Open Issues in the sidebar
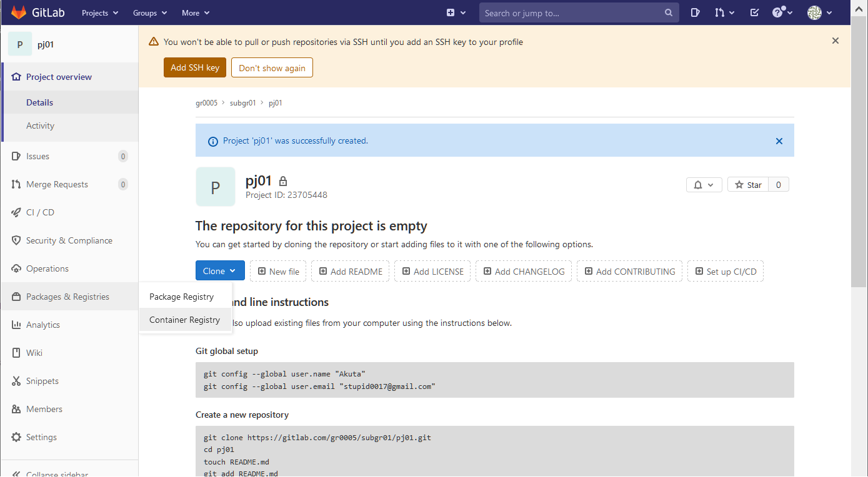 tap(69, 156)
